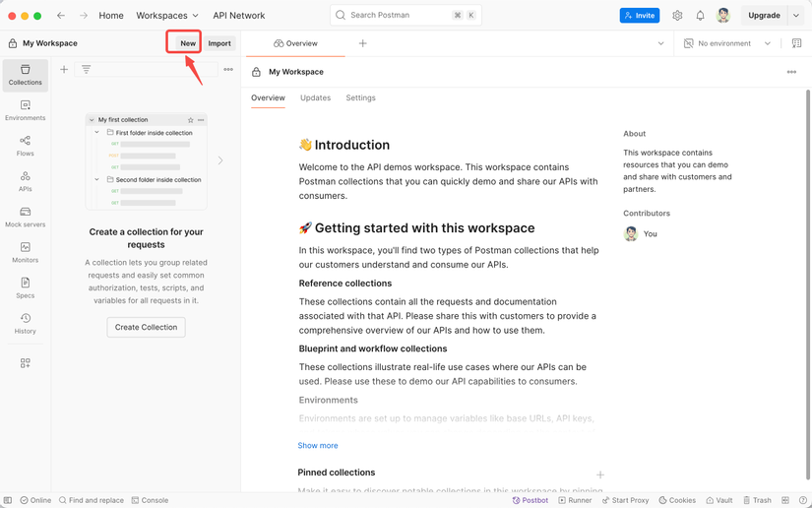
Task: Open the tabs list chevron dropdown
Action: point(660,43)
